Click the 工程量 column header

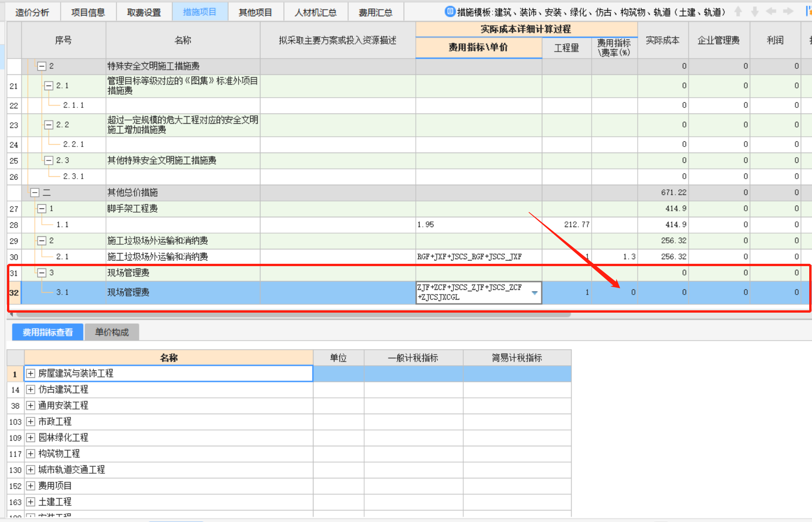pyautogui.click(x=566, y=48)
